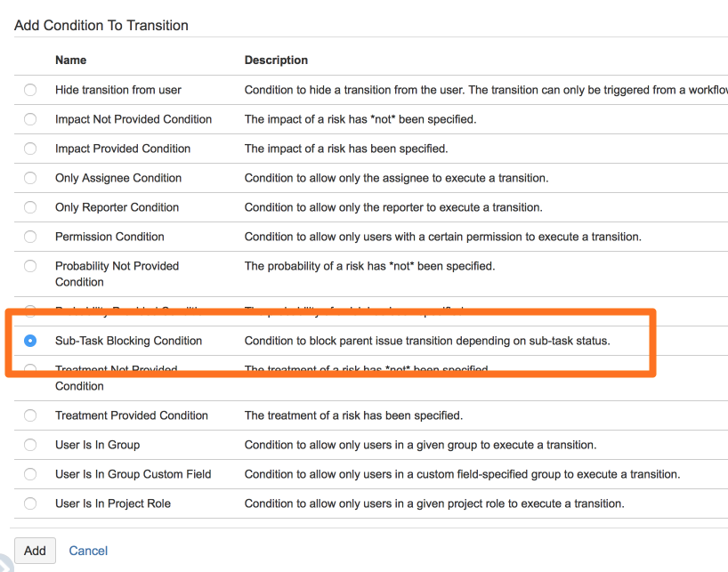This screenshot has width=728, height=572.
Task: Pick Probability Not Provided Condition radio button
Action: 30,266
